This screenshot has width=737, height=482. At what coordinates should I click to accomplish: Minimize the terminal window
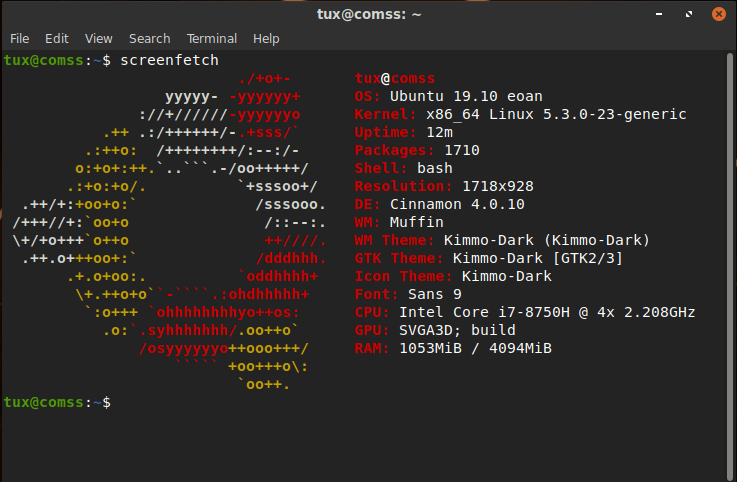coord(661,13)
